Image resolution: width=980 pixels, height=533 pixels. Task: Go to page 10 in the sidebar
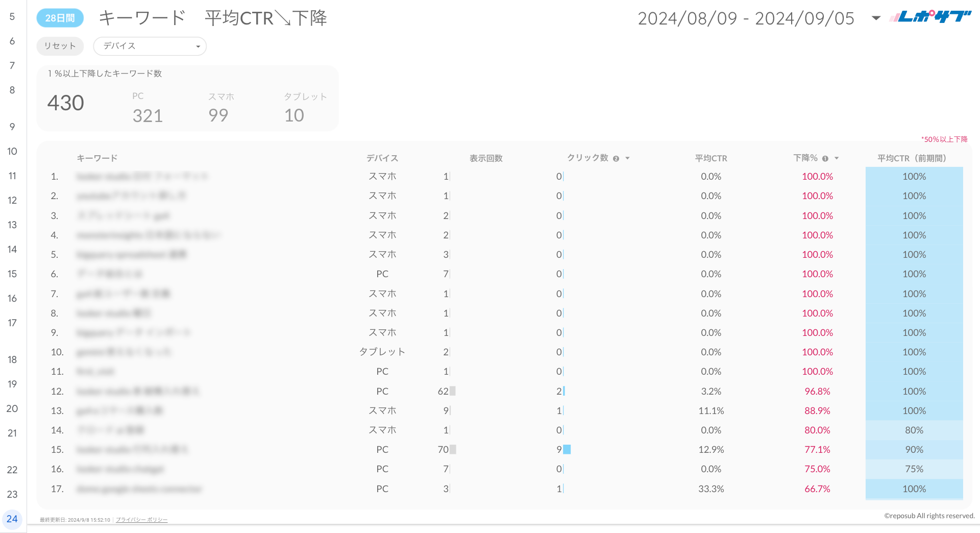click(12, 151)
